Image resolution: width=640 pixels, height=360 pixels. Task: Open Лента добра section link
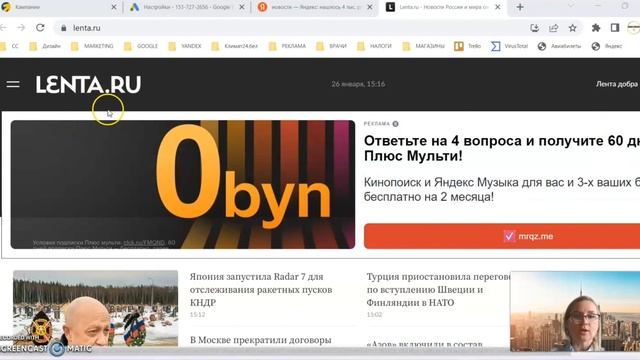[x=617, y=84]
